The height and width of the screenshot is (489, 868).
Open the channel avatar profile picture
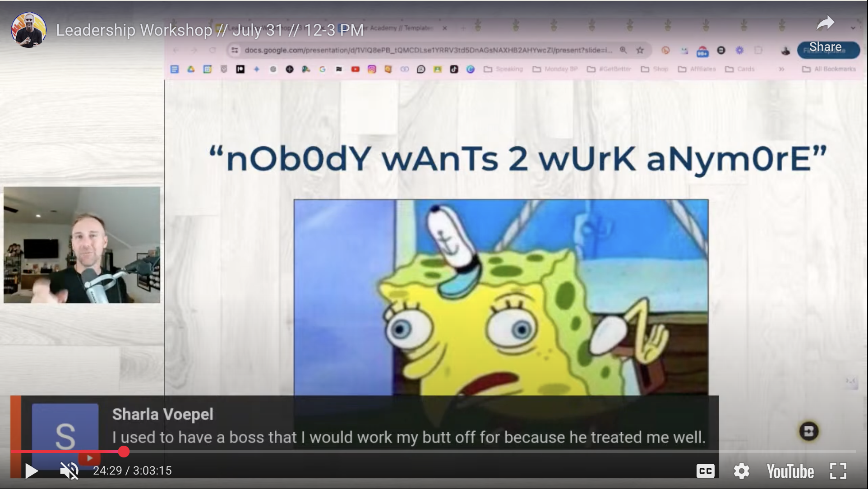coord(29,30)
